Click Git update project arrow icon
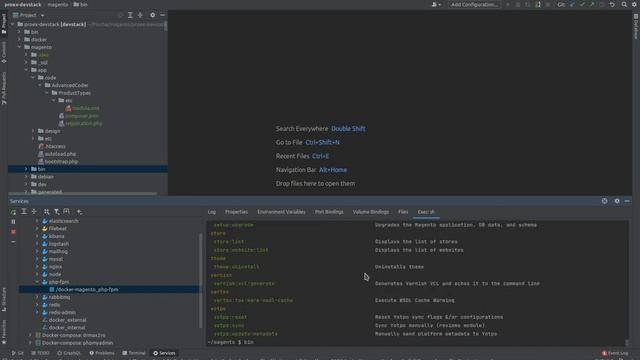Image resolution: width=640 pixels, height=360 pixels. (572, 4)
